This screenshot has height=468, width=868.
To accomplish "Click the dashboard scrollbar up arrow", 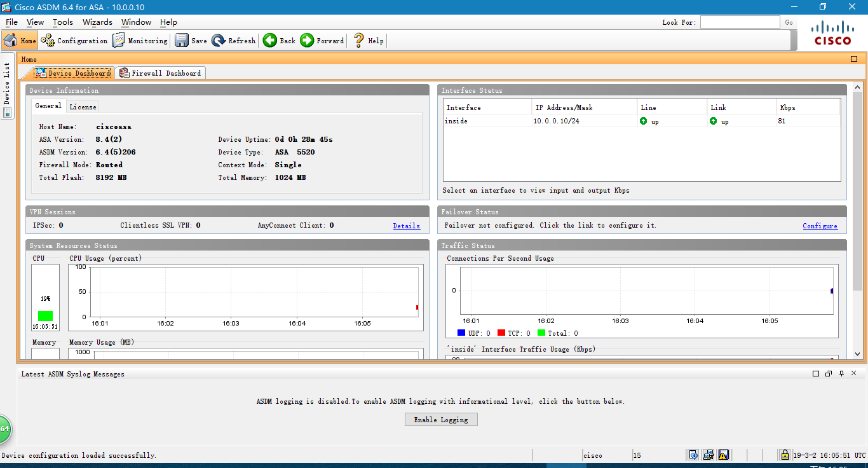I will 857,87.
